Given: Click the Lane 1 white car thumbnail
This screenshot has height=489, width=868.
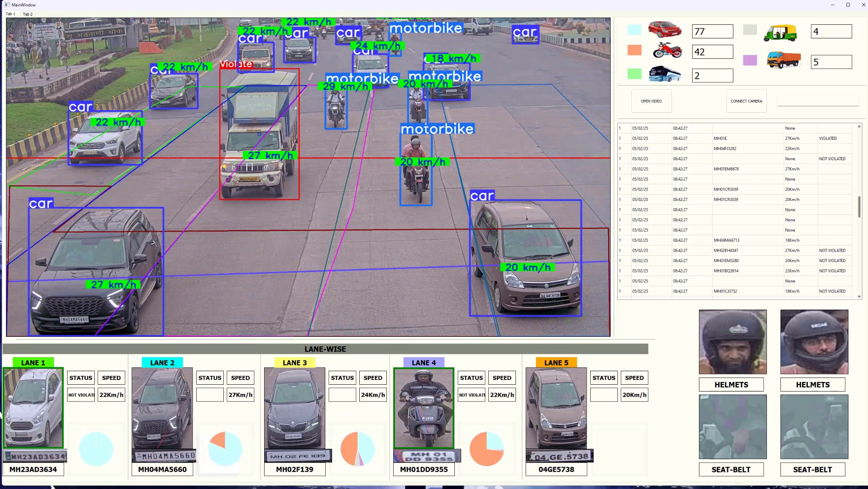Looking at the screenshot, I should (x=34, y=407).
